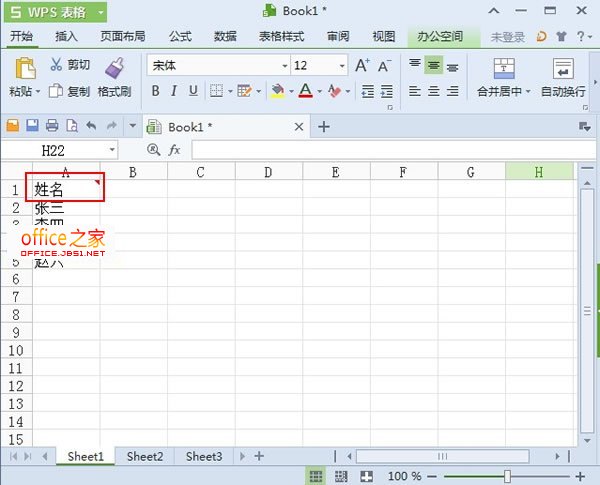Viewport: 600px width, 485px height.
Task: Select the Format Painter brush
Action: click(x=114, y=68)
